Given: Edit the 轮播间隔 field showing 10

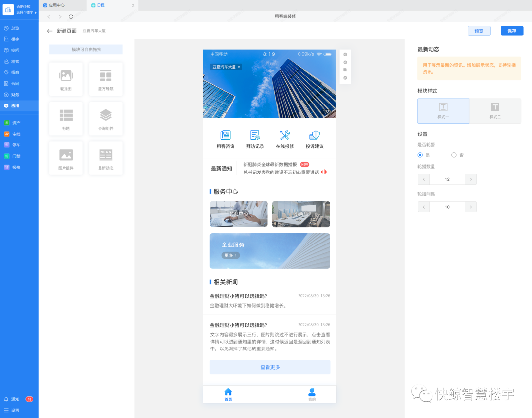Looking at the screenshot, I should [447, 207].
